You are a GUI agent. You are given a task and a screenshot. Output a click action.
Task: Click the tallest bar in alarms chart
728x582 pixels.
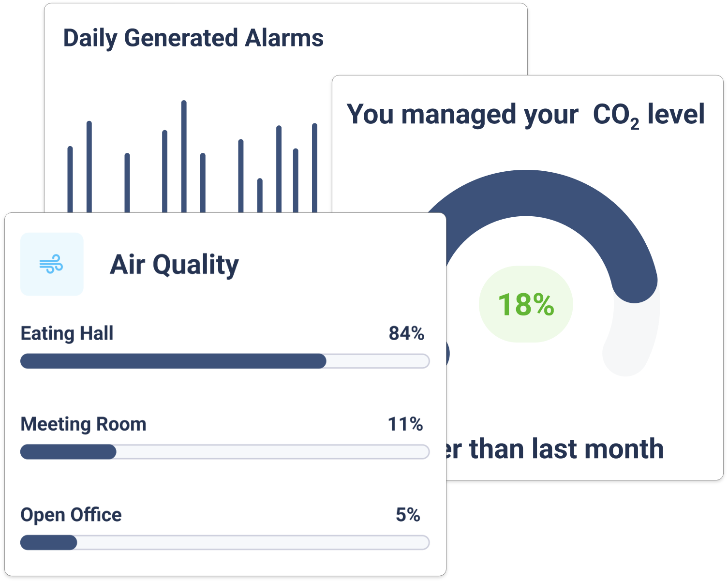(x=184, y=156)
